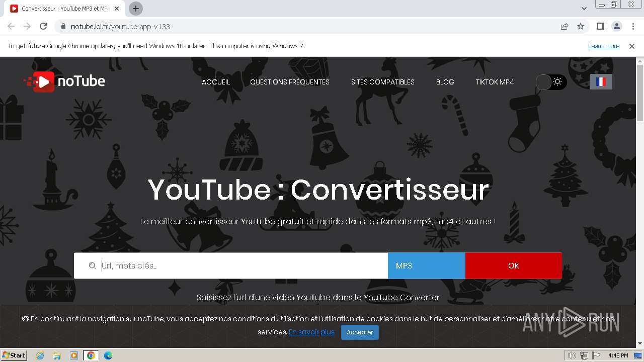Open QUESTIONS FRÉQUENTES page
This screenshot has width=644, height=362.
[290, 82]
